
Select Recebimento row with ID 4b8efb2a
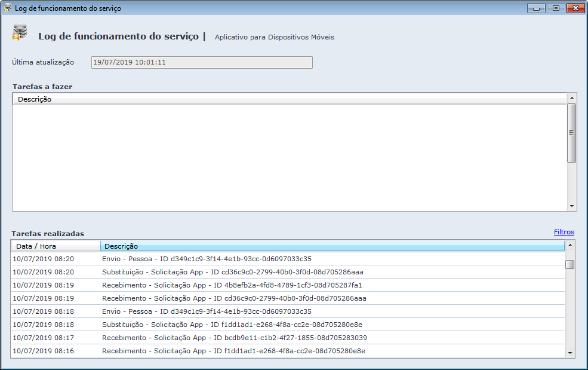click(232, 285)
